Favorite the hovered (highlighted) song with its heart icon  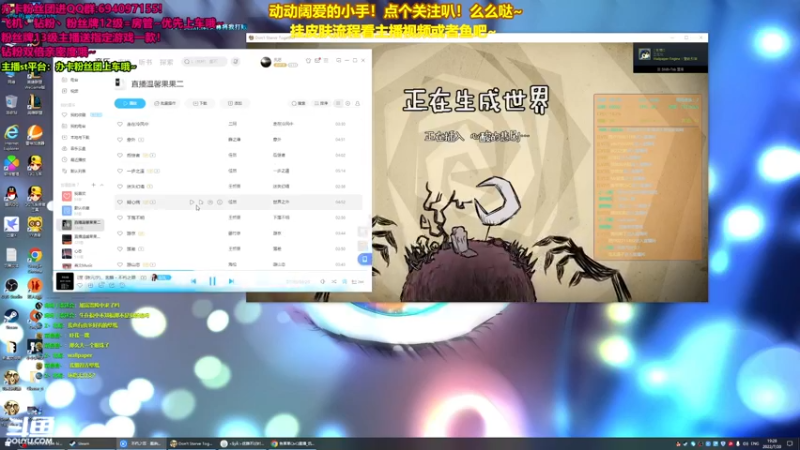[120, 202]
